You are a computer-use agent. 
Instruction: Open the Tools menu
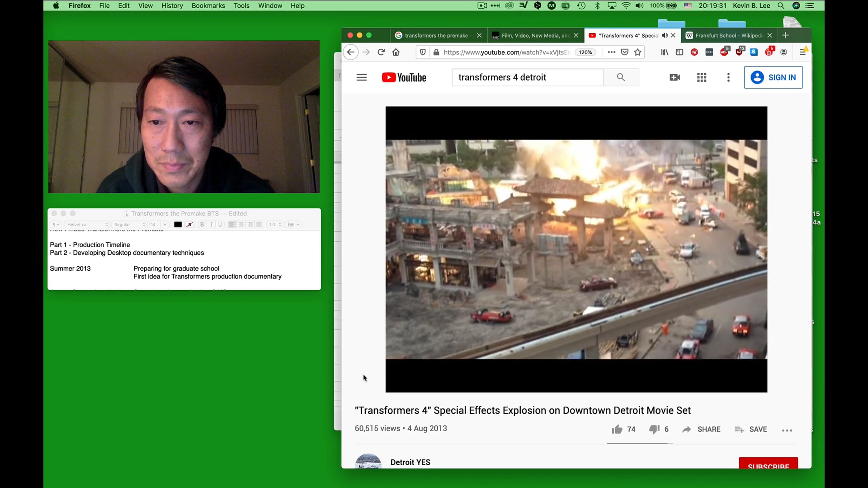coord(241,5)
